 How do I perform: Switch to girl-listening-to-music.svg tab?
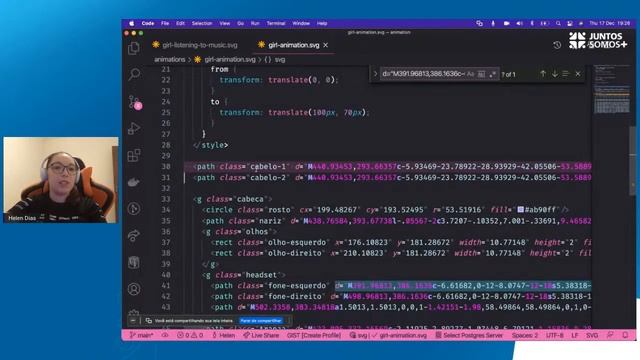[195, 45]
